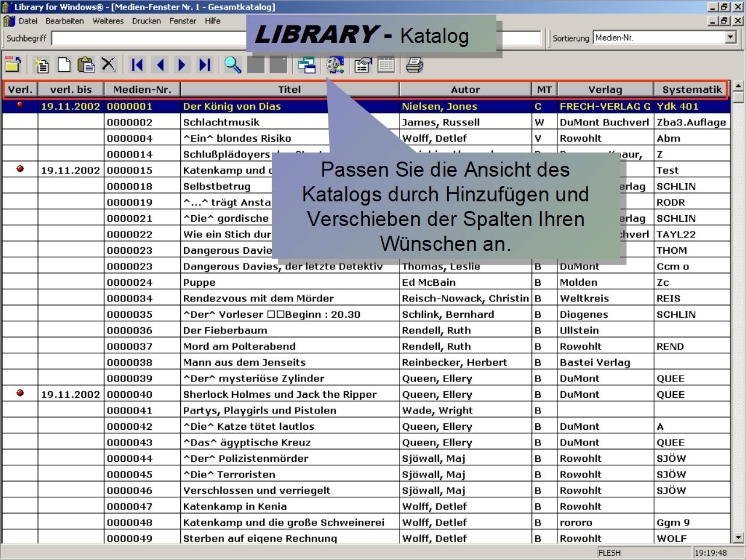Click 'Der Fieberbaum' title cell
The height and width of the screenshot is (560, 746).
pyautogui.click(x=290, y=330)
